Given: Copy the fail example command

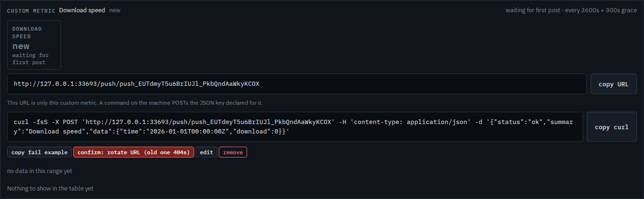Looking at the screenshot, I should [39, 152].
